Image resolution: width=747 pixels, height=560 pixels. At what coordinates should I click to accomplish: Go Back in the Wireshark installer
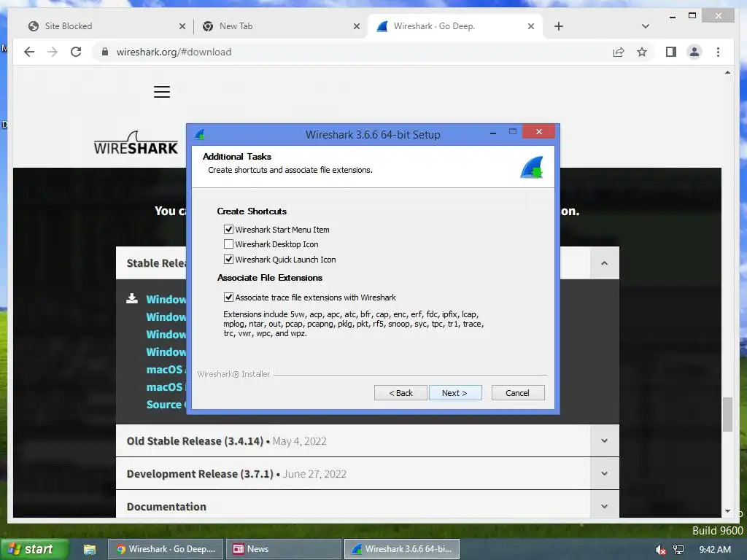pyautogui.click(x=400, y=393)
